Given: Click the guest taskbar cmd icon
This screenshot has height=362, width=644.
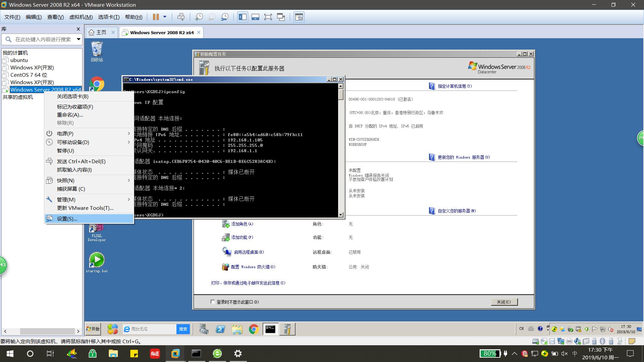Looking at the screenshot, I should 270,329.
